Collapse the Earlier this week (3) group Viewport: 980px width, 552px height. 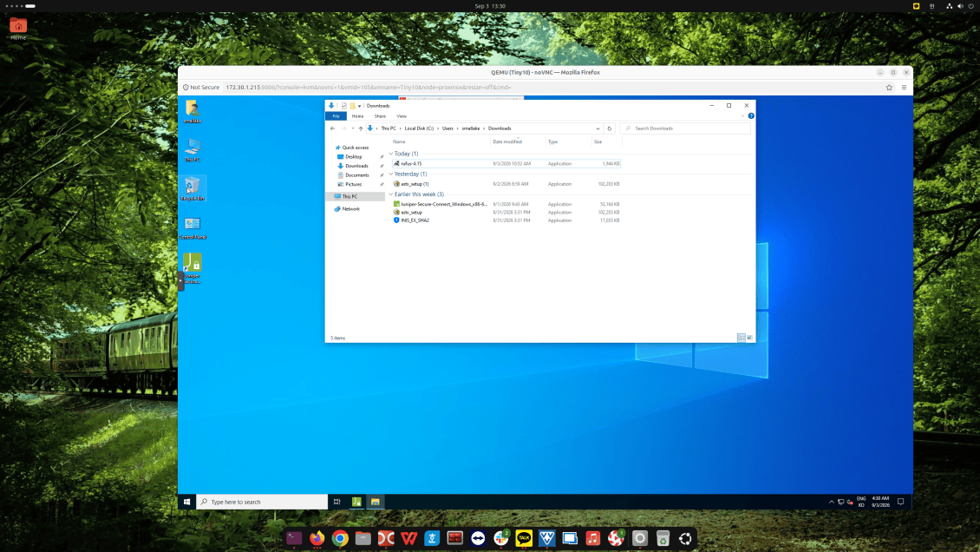tap(391, 194)
